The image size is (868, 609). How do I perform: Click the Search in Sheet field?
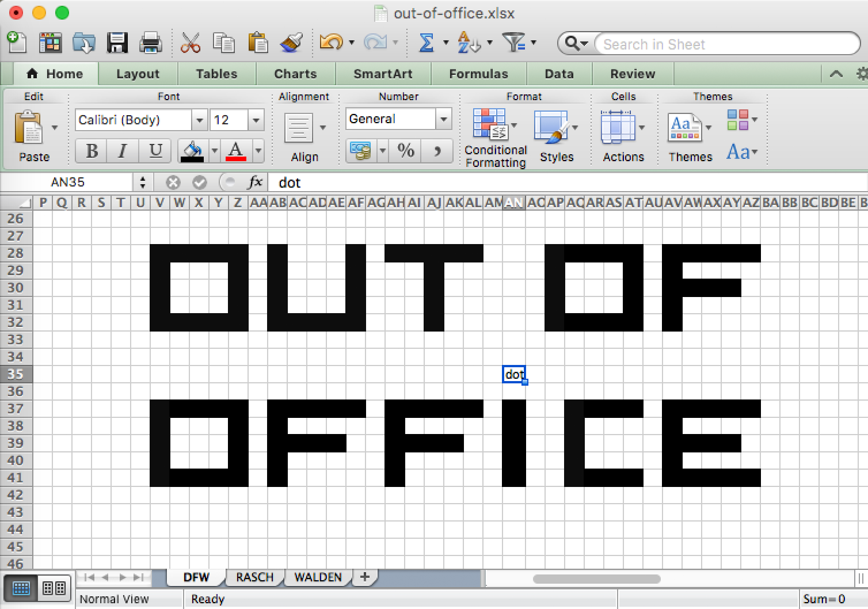(725, 44)
